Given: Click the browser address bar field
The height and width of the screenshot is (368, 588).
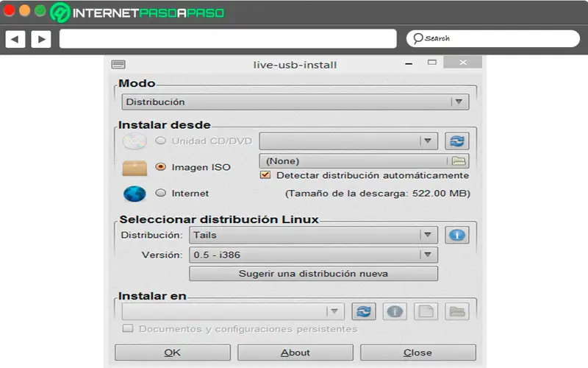Looking at the screenshot, I should click(228, 39).
